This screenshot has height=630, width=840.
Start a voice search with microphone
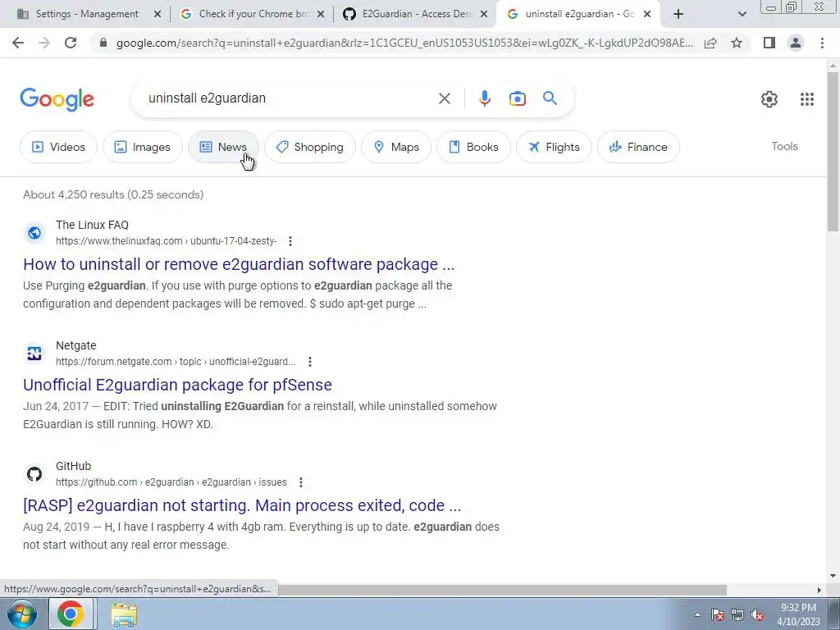[484, 98]
